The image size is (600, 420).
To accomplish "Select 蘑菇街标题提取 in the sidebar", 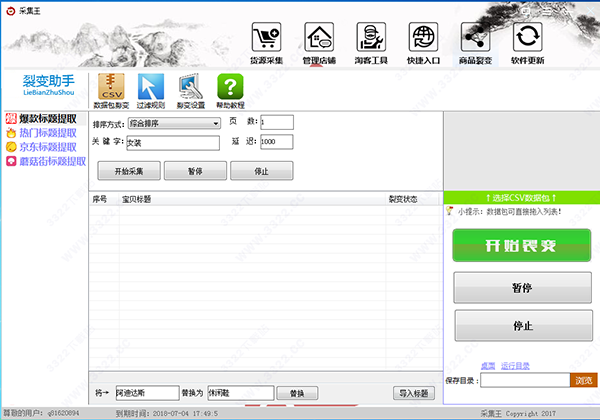I will pos(46,161).
